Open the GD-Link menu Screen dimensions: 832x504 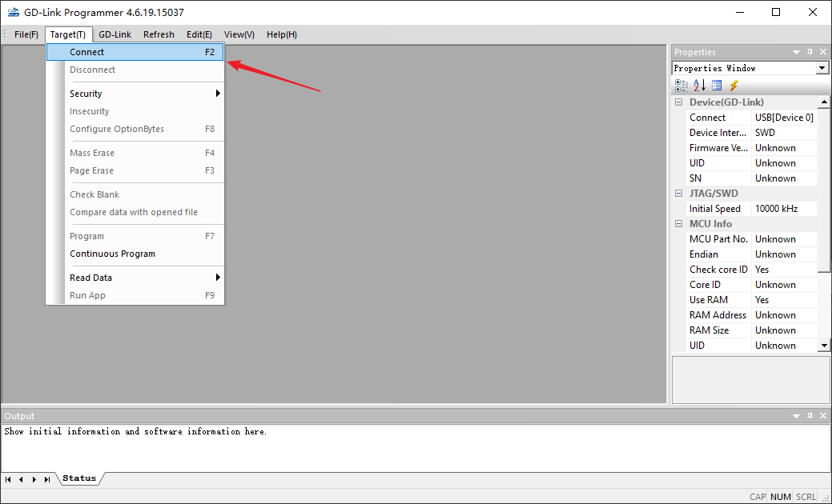(115, 34)
